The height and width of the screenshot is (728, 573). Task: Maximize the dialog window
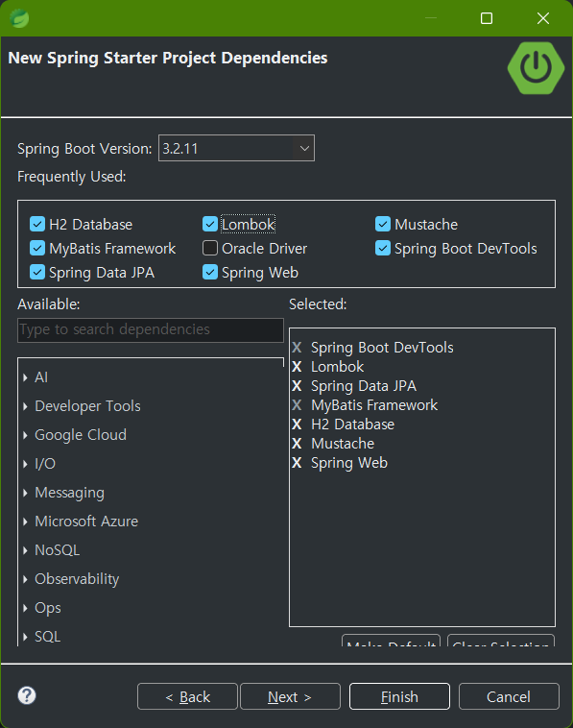point(487,18)
